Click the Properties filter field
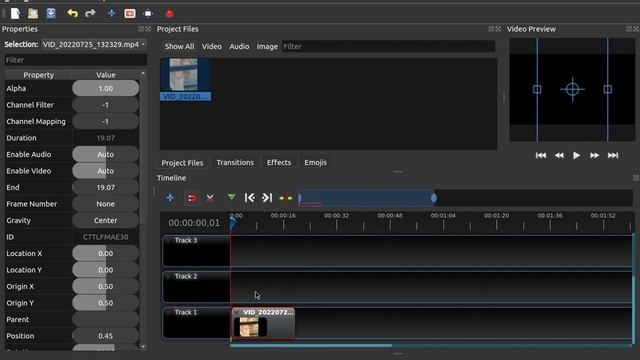The image size is (640, 360). pyautogui.click(x=76, y=60)
